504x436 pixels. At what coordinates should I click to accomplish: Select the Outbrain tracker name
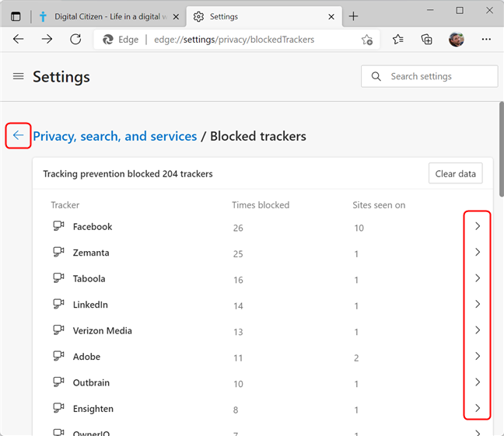click(x=91, y=383)
